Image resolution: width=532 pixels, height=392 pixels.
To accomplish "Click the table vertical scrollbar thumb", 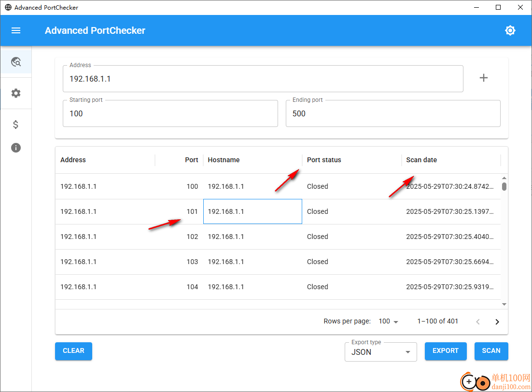I will coord(504,187).
